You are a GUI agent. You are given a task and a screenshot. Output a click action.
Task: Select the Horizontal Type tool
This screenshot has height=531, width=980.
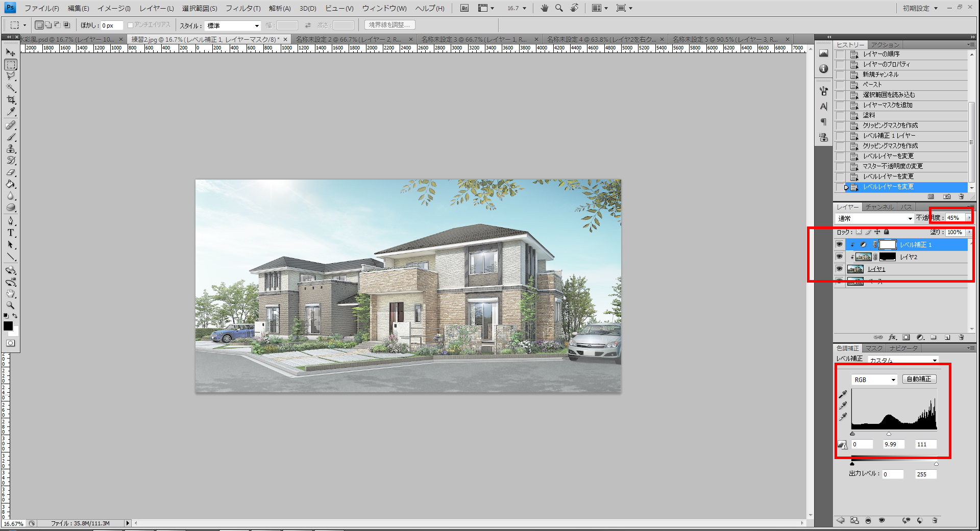[11, 233]
